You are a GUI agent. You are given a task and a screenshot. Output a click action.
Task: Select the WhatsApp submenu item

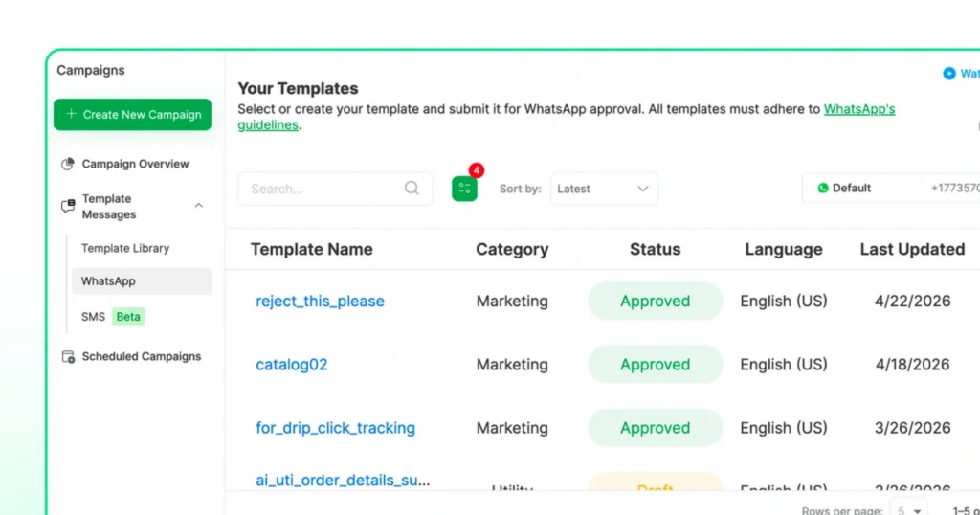click(x=142, y=281)
